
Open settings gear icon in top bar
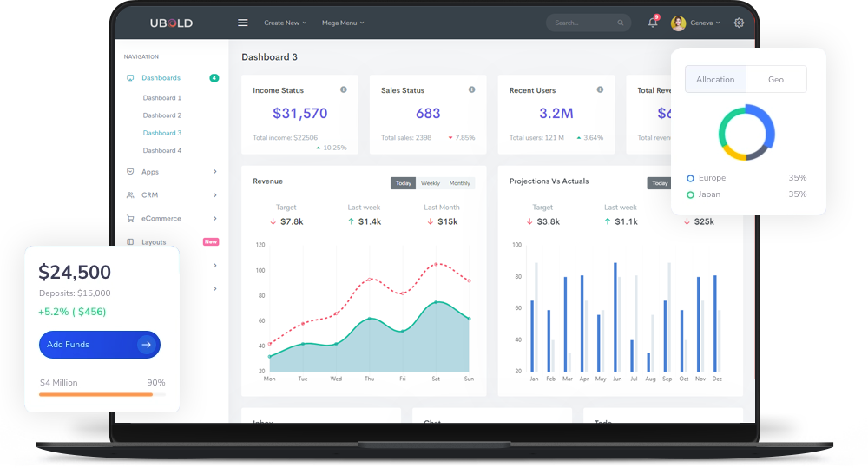pos(739,23)
